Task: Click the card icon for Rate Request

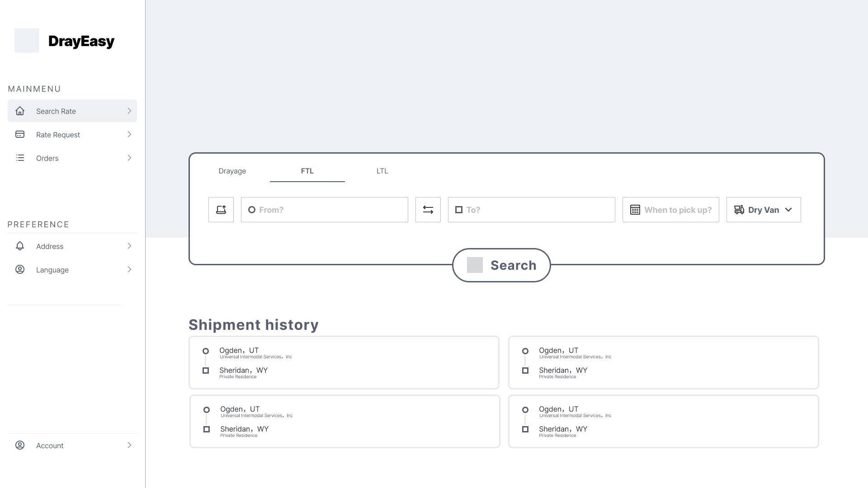Action: (x=20, y=135)
